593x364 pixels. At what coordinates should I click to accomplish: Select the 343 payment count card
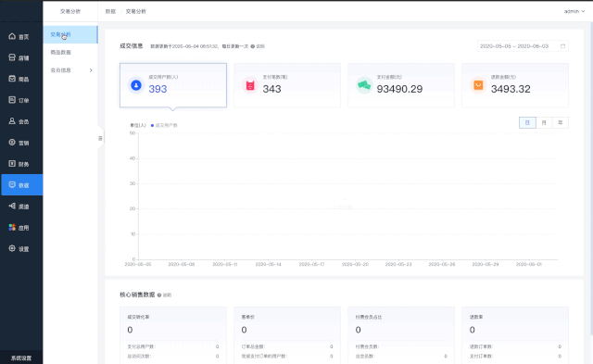click(287, 85)
